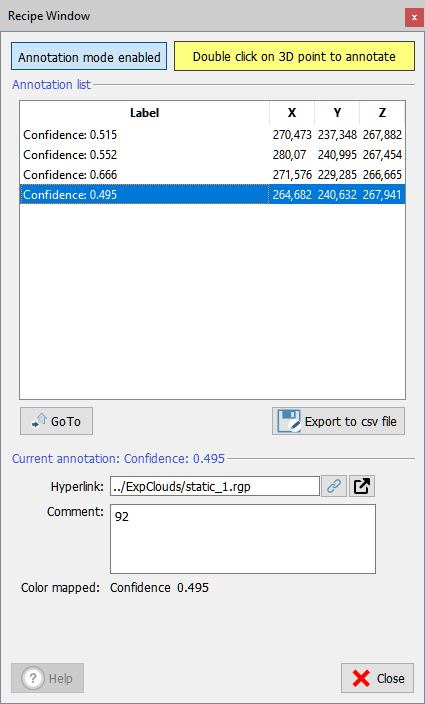Click the Help button
The width and height of the screenshot is (425, 704).
point(47,678)
